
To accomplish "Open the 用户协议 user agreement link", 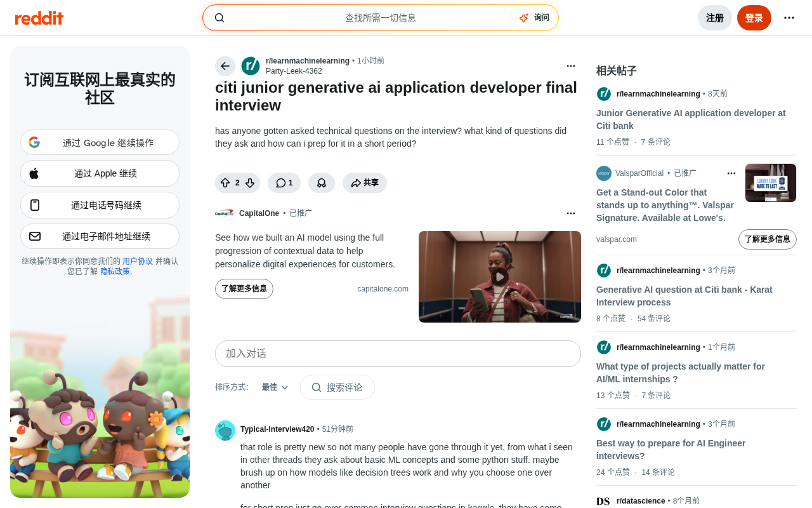I will pos(138,261).
